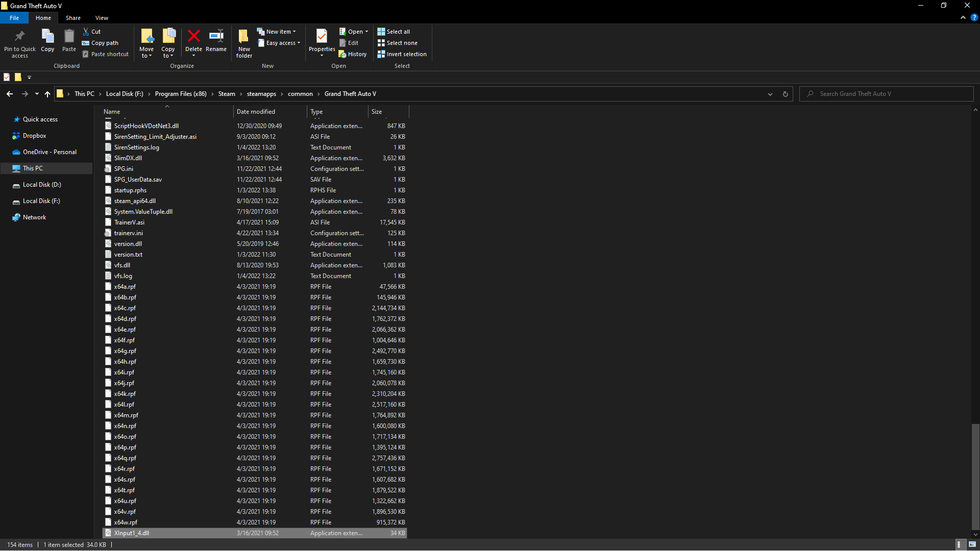Refresh the current folder view

coord(786,94)
